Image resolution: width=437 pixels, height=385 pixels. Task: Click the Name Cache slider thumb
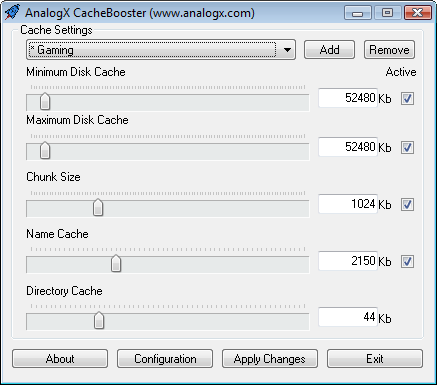pyautogui.click(x=116, y=263)
